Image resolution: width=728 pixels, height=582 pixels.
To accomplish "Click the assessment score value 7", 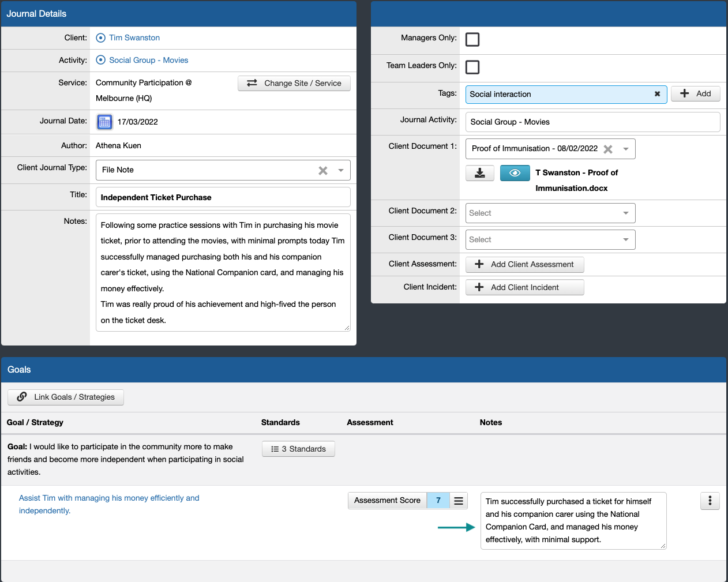I will click(438, 500).
